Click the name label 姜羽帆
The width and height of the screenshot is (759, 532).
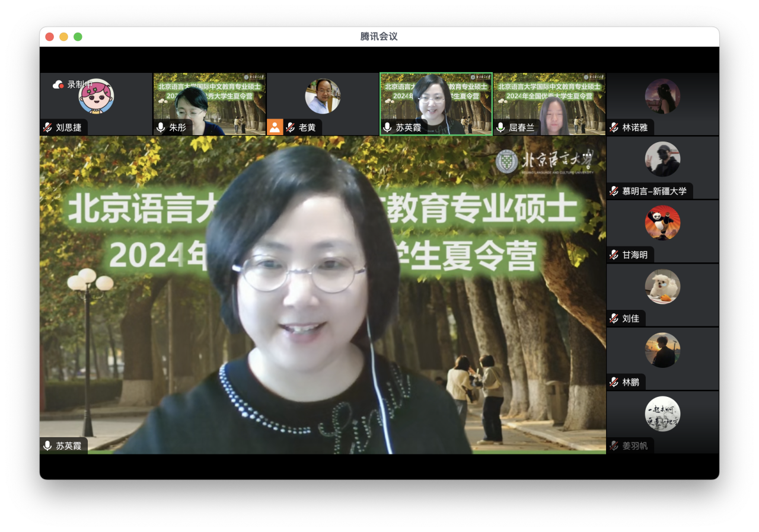tap(635, 446)
